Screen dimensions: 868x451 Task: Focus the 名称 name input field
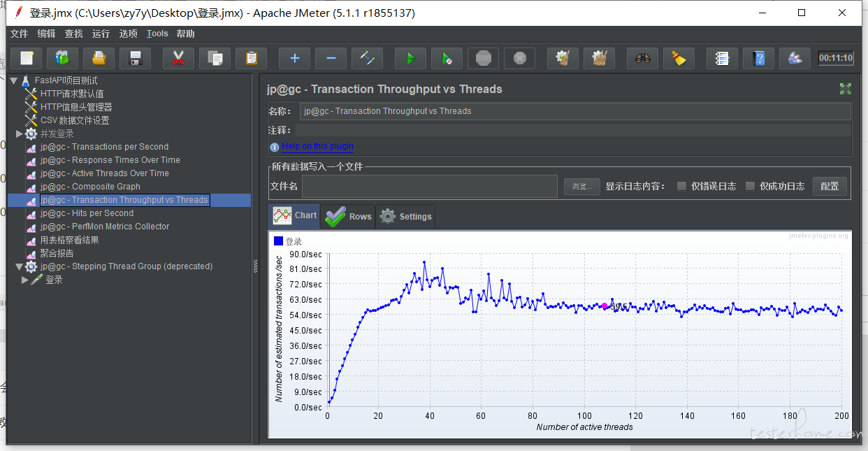click(576, 111)
